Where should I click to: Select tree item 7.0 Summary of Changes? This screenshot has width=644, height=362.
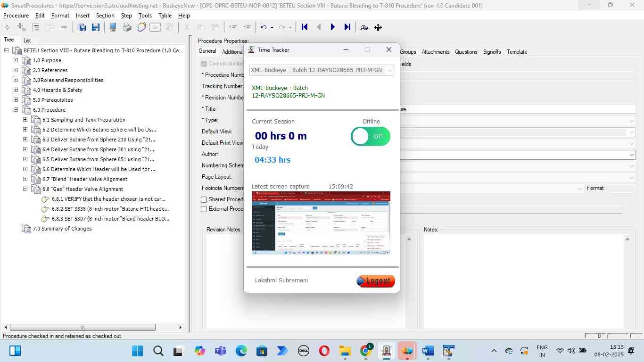coord(62,229)
